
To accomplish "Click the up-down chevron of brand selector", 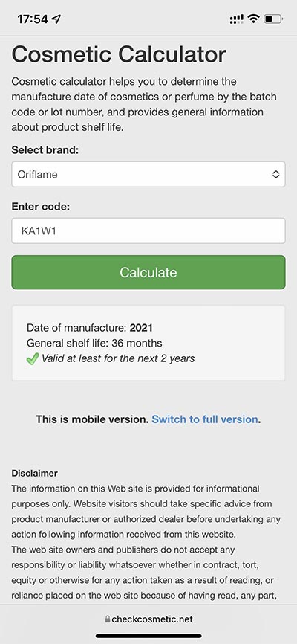I will (276, 175).
